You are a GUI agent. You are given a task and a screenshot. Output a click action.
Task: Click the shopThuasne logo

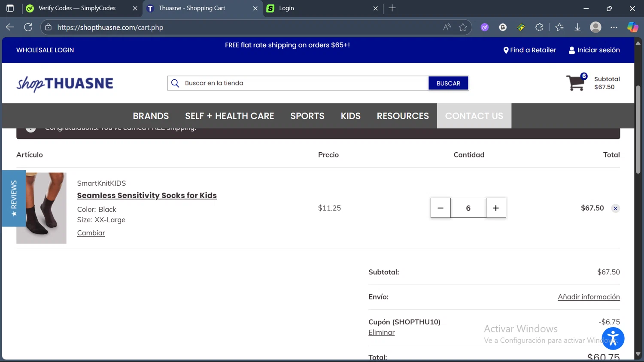(x=65, y=83)
